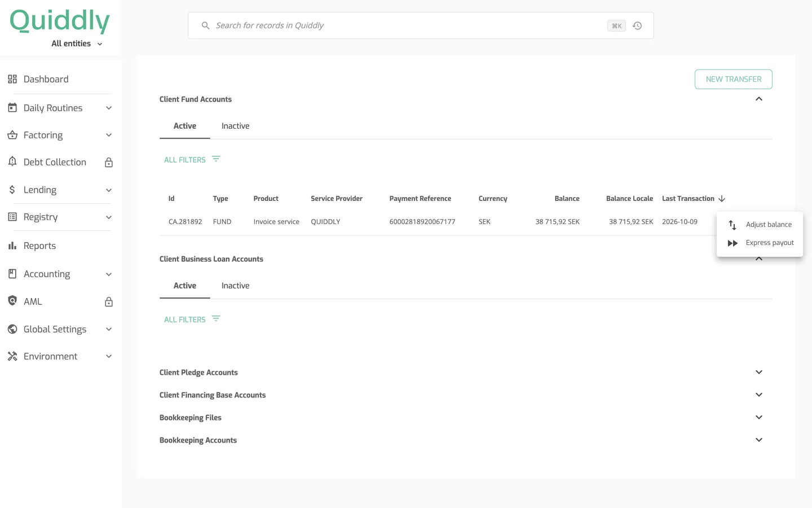The height and width of the screenshot is (508, 812).
Task: Select Active tab in Client Fund Accounts
Action: pyautogui.click(x=185, y=126)
